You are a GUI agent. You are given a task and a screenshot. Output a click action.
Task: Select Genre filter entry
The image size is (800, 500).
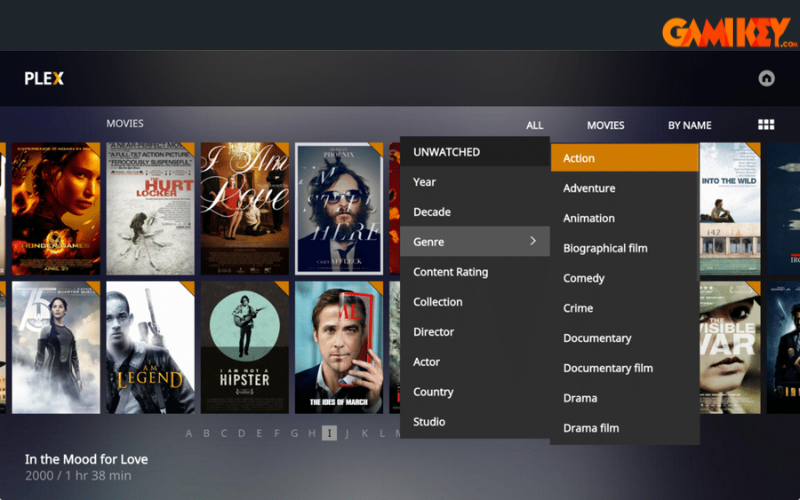tap(475, 241)
